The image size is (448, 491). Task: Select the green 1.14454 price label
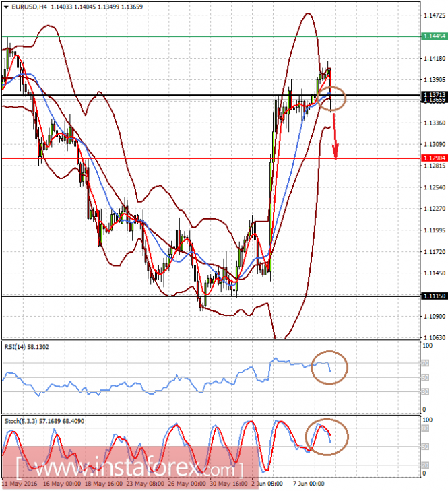(x=434, y=36)
